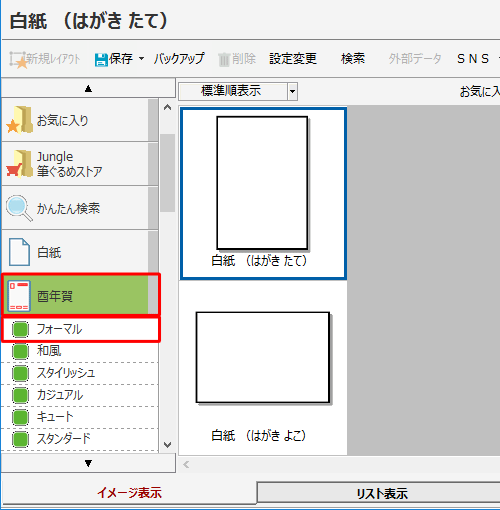Select the カジュアル subcategory
This screenshot has width=500, height=510.
tap(80, 395)
